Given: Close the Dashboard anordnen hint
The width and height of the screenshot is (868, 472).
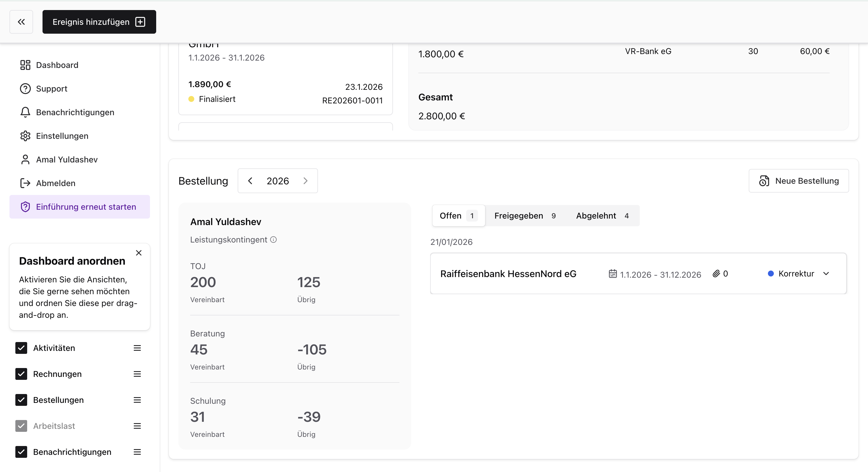Looking at the screenshot, I should pyautogui.click(x=138, y=253).
